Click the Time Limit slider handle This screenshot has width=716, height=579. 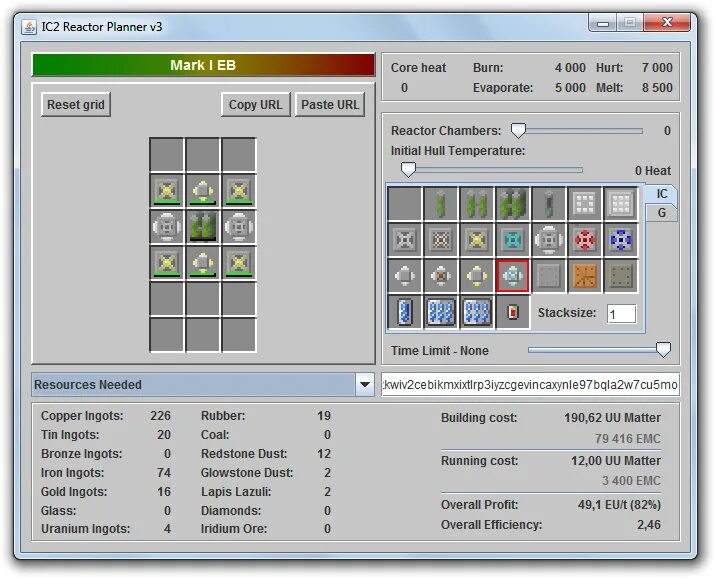(x=663, y=350)
